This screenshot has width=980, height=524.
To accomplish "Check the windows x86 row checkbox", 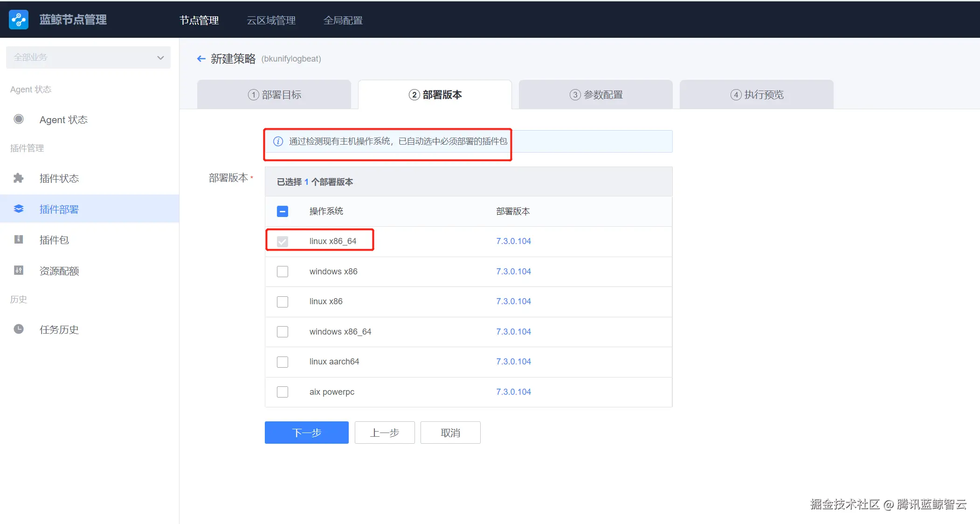I will coord(283,272).
